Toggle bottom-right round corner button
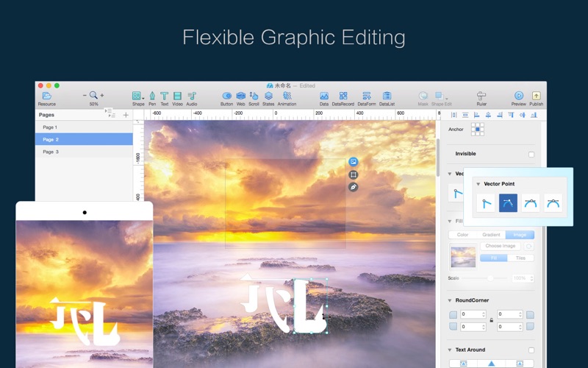Image resolution: width=588 pixels, height=368 pixels. 530,327
